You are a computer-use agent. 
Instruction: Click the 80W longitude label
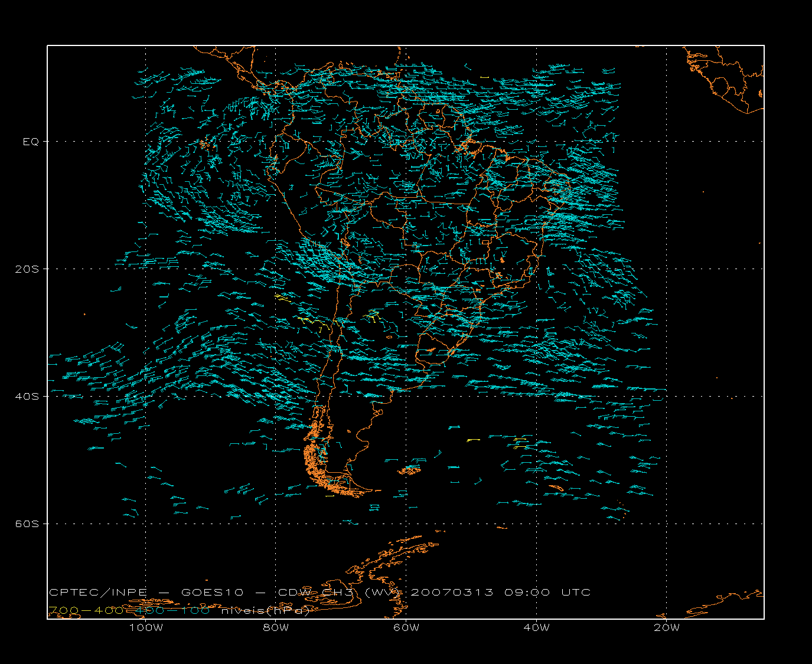[x=276, y=627]
